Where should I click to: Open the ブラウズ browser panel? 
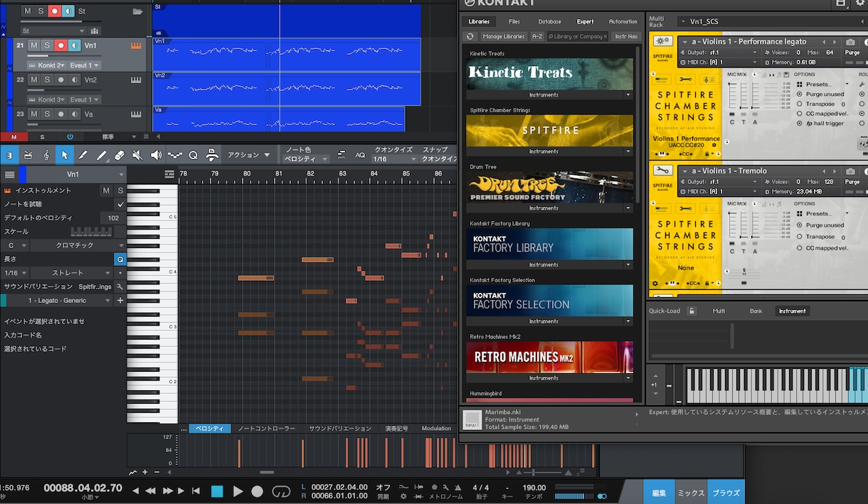click(726, 492)
